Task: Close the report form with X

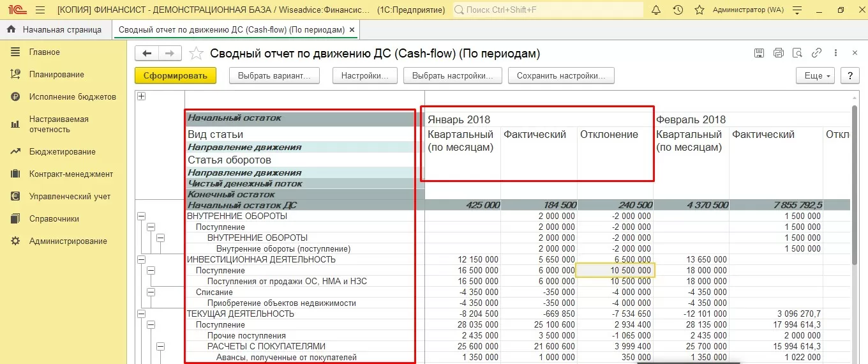Action: point(855,53)
